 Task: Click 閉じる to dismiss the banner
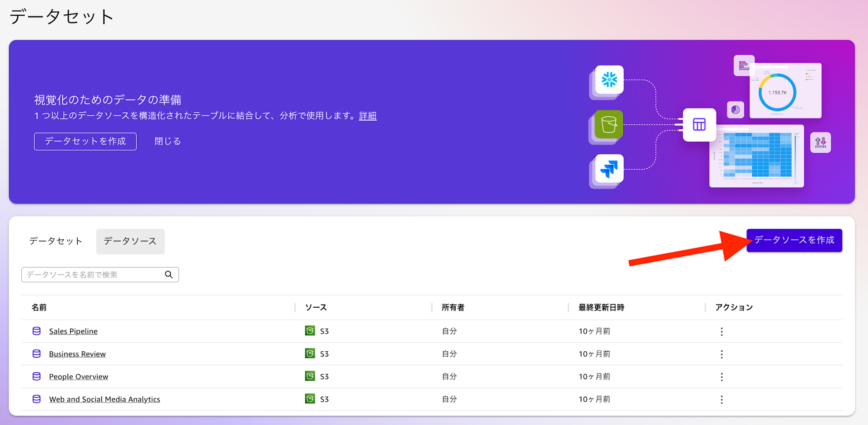pyautogui.click(x=167, y=141)
